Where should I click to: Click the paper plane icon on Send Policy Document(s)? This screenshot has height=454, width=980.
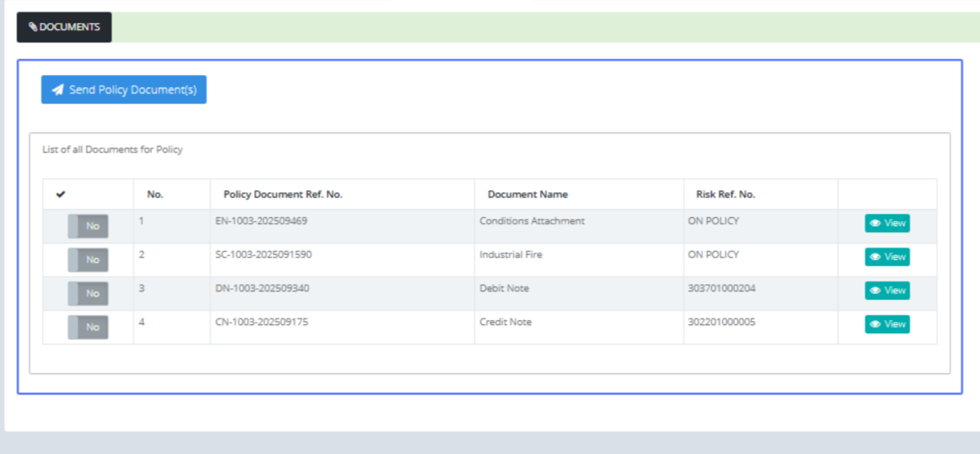pos(58,90)
